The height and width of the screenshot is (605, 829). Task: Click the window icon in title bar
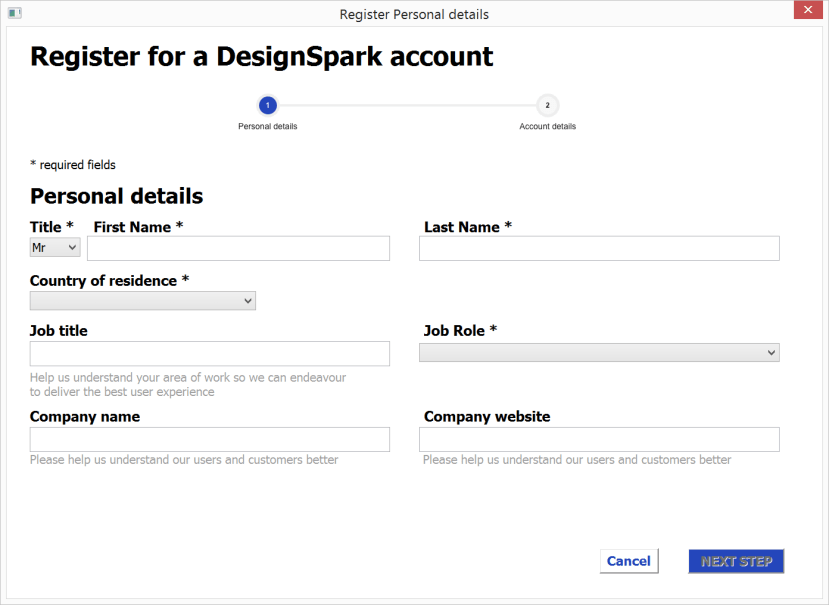coord(14,14)
